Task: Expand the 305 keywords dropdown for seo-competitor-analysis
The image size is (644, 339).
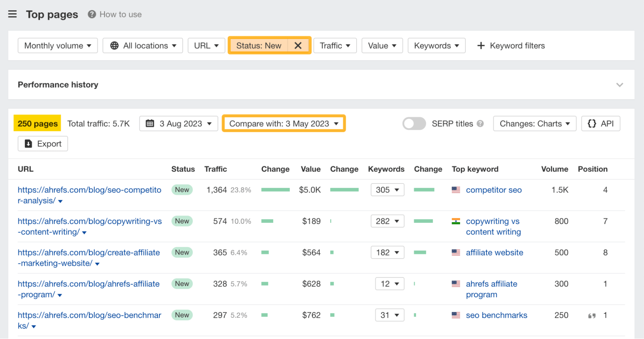Action: point(387,190)
